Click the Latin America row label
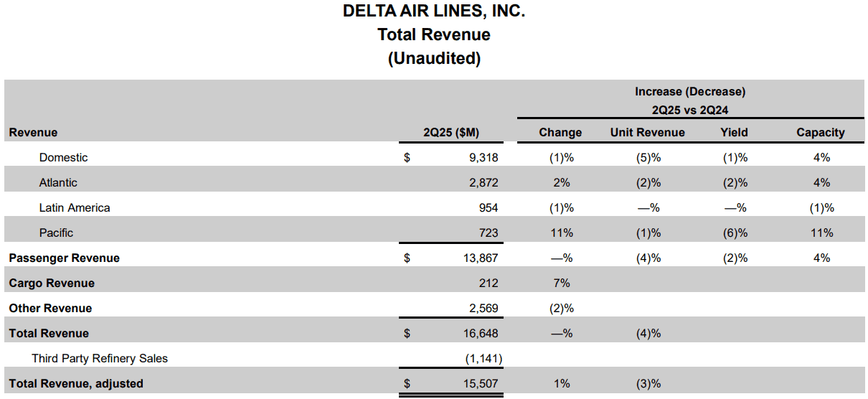This screenshot has height=399, width=868. (x=75, y=207)
